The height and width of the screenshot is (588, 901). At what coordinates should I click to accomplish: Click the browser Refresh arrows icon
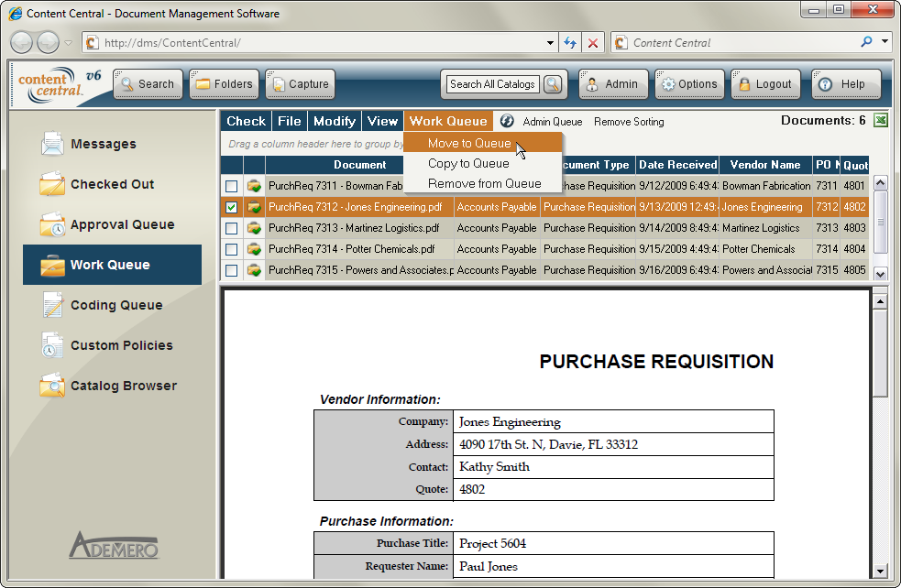tap(570, 42)
